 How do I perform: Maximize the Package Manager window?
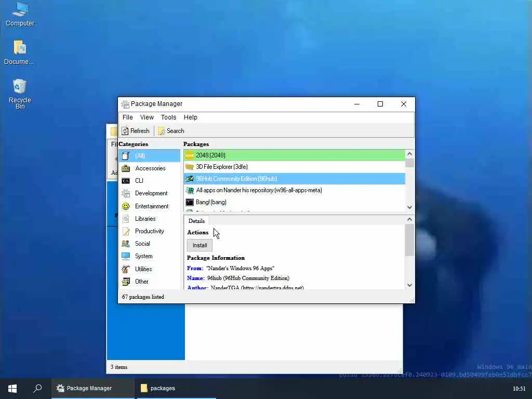(x=380, y=104)
